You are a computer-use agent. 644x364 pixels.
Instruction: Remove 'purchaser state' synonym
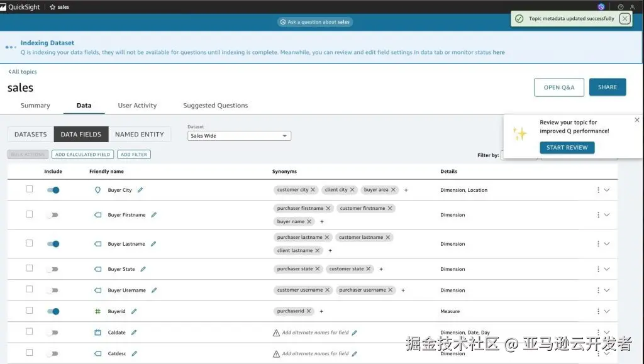[x=318, y=269]
